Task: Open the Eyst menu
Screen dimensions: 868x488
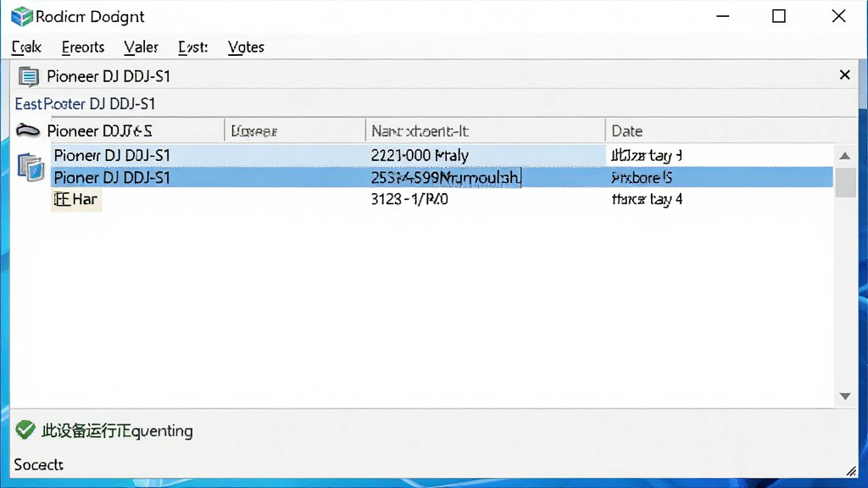Action: [192, 47]
